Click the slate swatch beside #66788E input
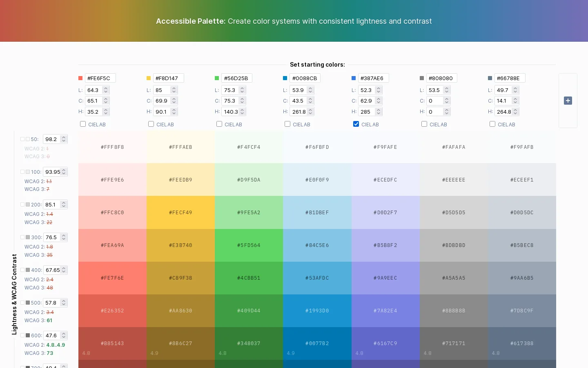The height and width of the screenshot is (368, 588). 490,78
